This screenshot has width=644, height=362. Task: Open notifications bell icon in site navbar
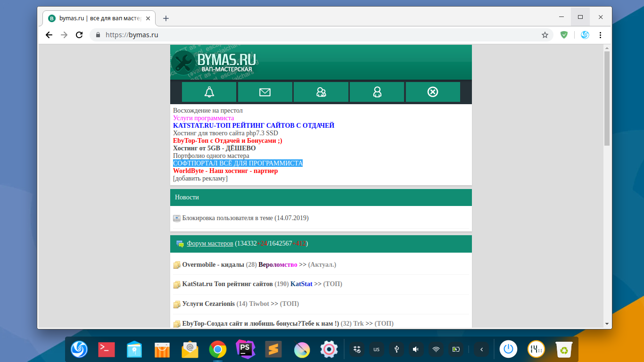point(209,92)
